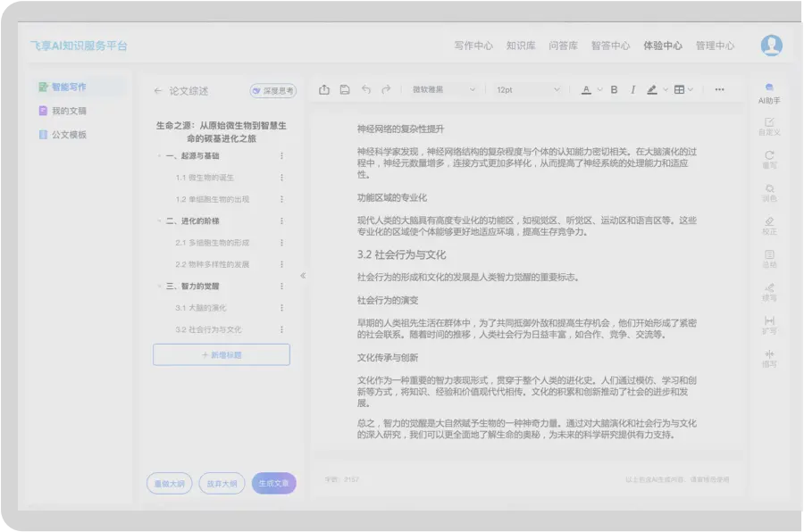Viewport: 804px width, 532px height.
Task: Open options menu for 1.2 单细胞生物的出现
Action: click(281, 199)
